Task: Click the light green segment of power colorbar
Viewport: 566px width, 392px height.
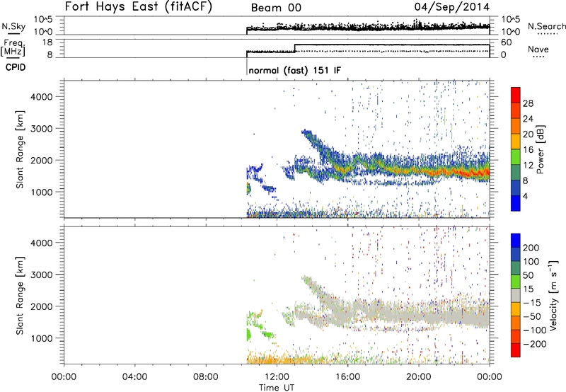Action: point(516,157)
